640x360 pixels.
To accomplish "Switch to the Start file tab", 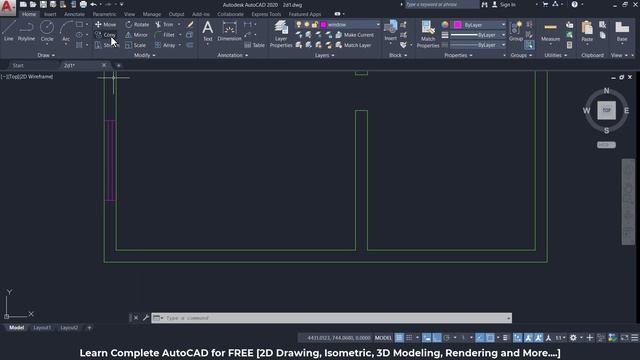I will point(18,65).
